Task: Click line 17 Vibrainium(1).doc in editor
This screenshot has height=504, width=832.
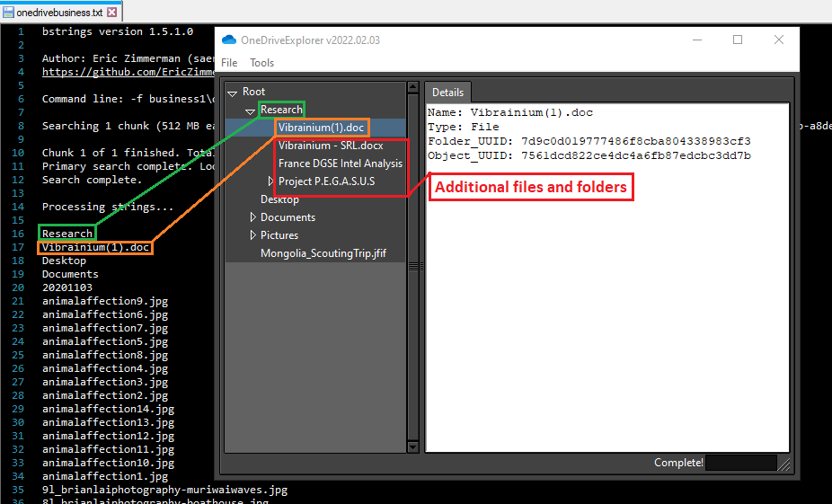Action: [x=95, y=247]
